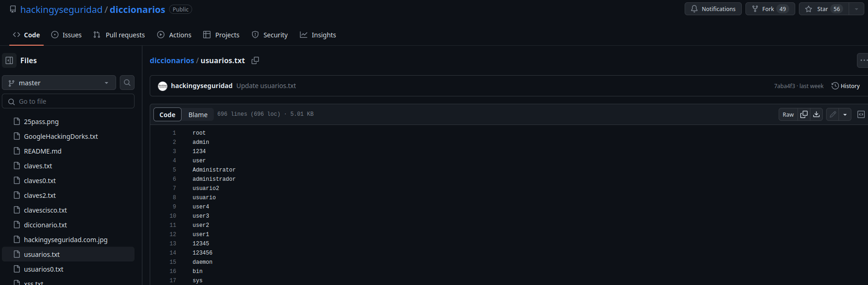Go to the Insights tab
868x285 pixels.
[x=318, y=35]
